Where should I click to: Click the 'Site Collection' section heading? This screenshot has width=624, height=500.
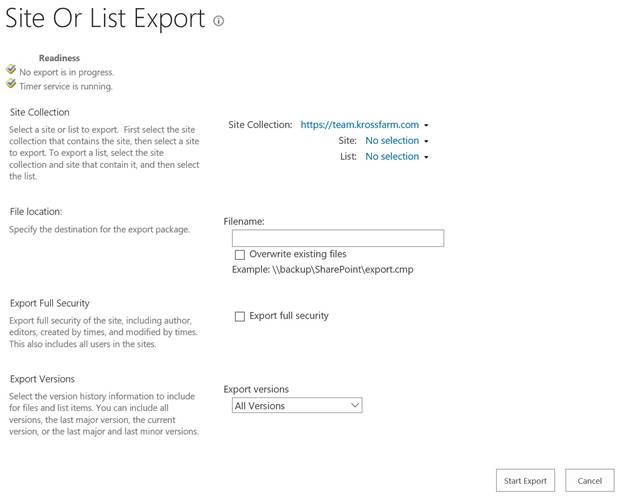click(40, 113)
